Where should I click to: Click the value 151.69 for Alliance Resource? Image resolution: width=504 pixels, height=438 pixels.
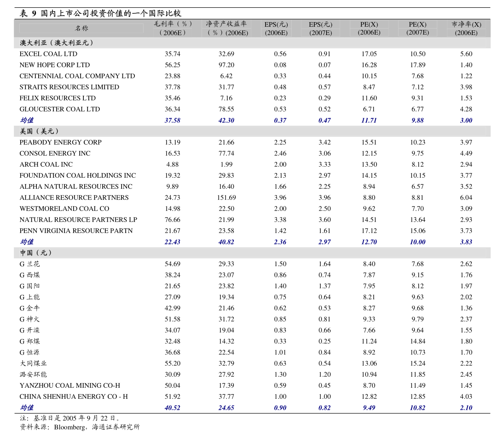click(226, 198)
